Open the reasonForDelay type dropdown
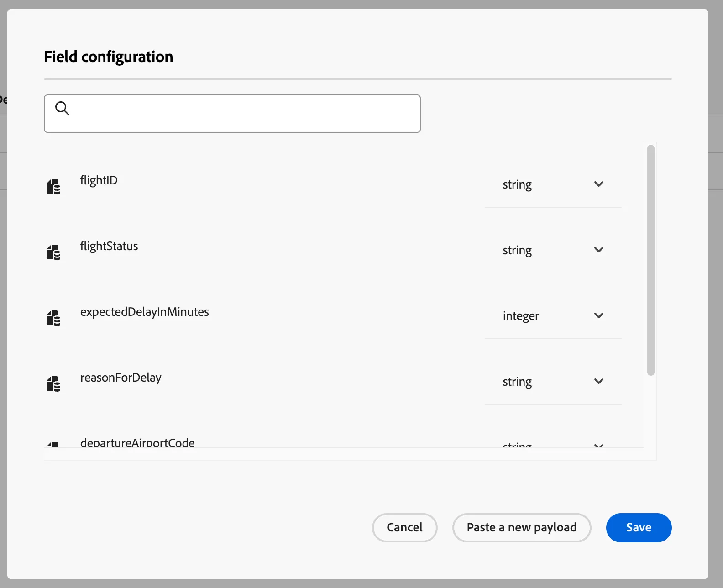Screen dimensions: 723x588 pos(553,382)
